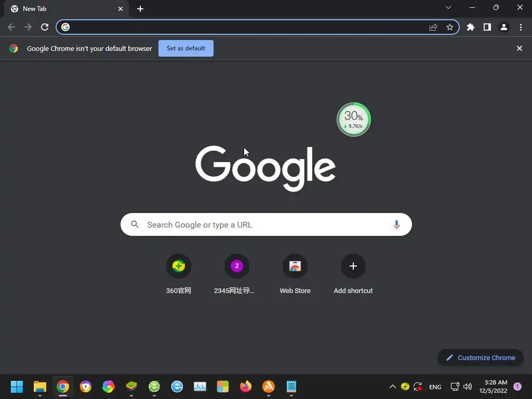
Task: Click the magnifier icon in search box
Action: pyautogui.click(x=135, y=224)
